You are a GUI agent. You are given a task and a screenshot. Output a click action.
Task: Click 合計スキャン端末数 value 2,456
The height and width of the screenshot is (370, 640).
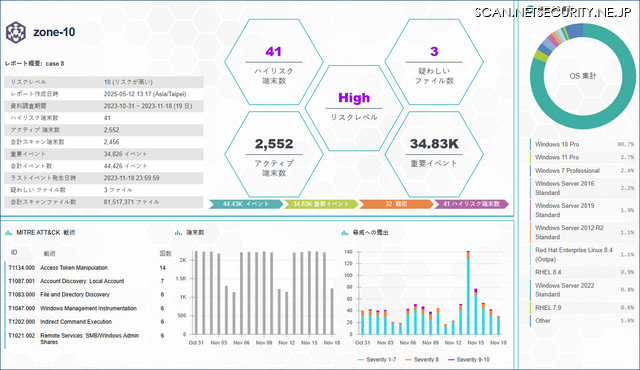click(x=111, y=142)
